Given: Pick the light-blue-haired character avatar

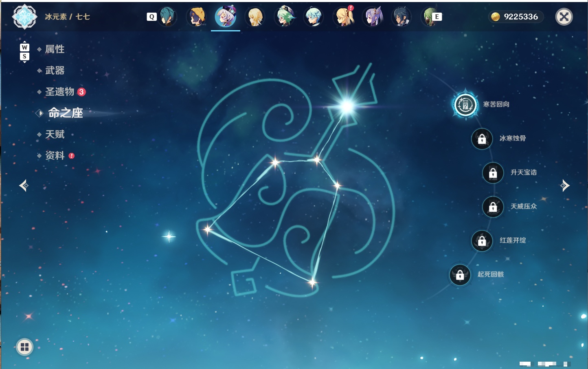Looking at the screenshot, I should (x=314, y=17).
